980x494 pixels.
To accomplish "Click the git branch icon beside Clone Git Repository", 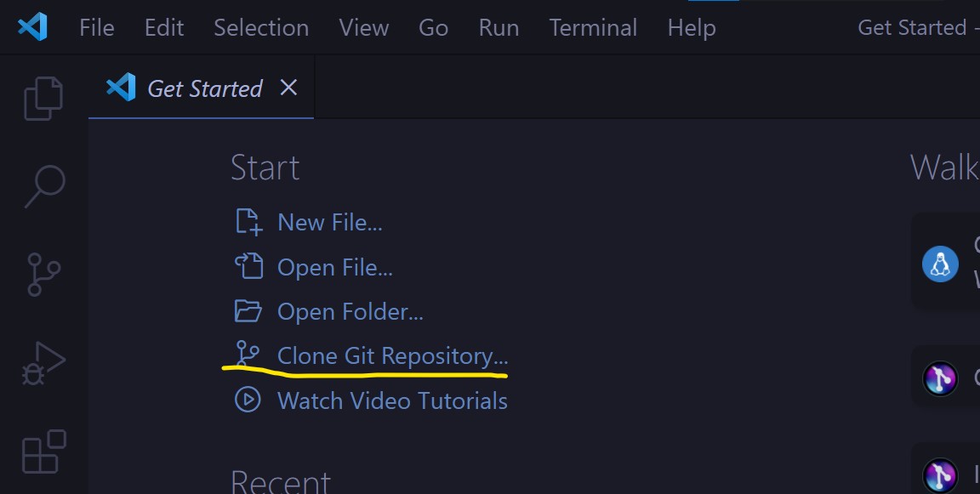I will pyautogui.click(x=247, y=355).
